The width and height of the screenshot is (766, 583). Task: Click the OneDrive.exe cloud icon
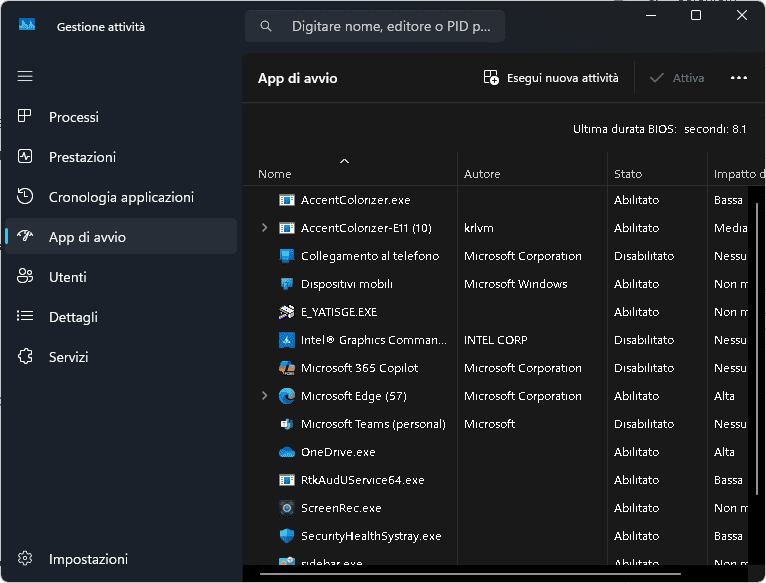pos(287,452)
